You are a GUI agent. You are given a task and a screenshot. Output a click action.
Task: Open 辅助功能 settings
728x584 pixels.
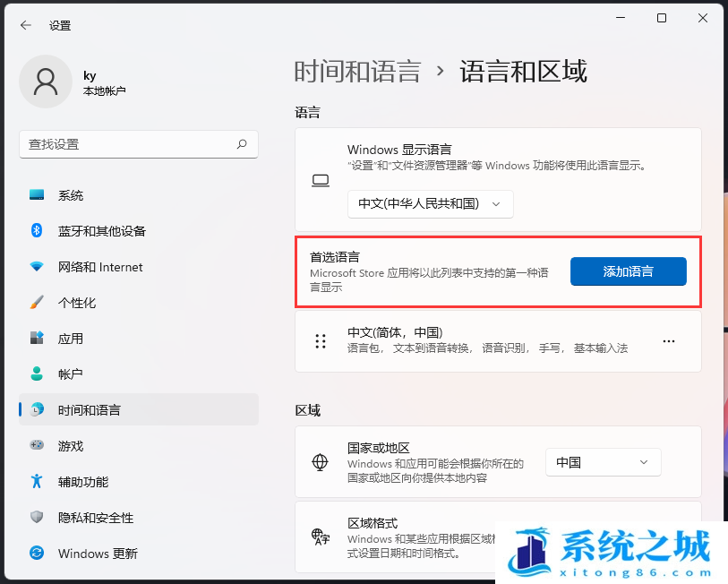click(x=139, y=481)
